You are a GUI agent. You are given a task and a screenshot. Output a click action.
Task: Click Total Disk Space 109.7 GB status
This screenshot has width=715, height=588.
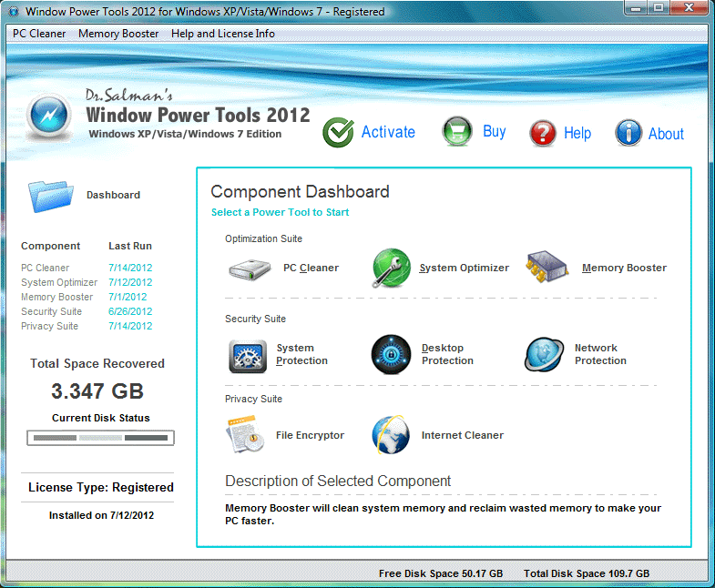coord(587,573)
